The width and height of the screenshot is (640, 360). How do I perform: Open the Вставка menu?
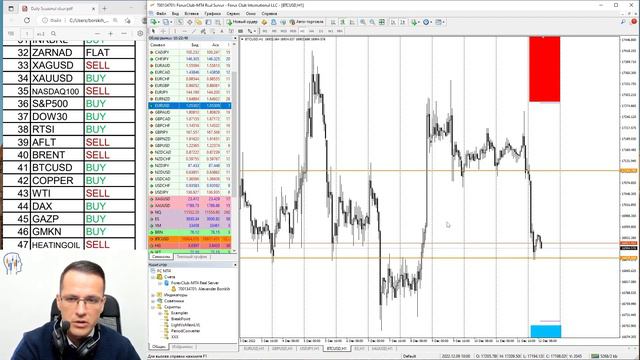pyautogui.click(x=191, y=13)
